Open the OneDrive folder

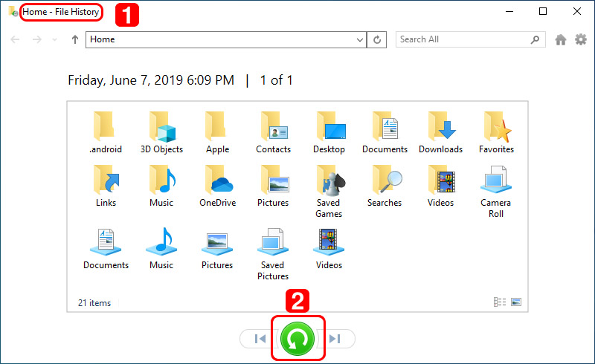coord(217,186)
